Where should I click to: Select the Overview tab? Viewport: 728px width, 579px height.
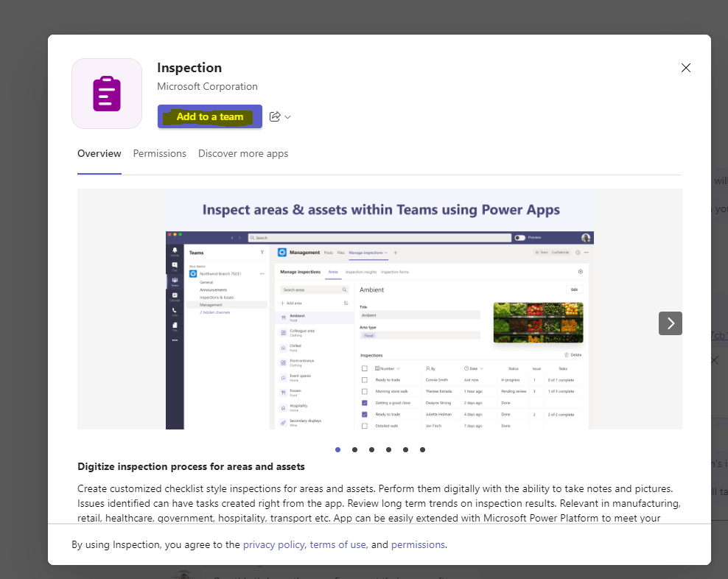click(99, 154)
